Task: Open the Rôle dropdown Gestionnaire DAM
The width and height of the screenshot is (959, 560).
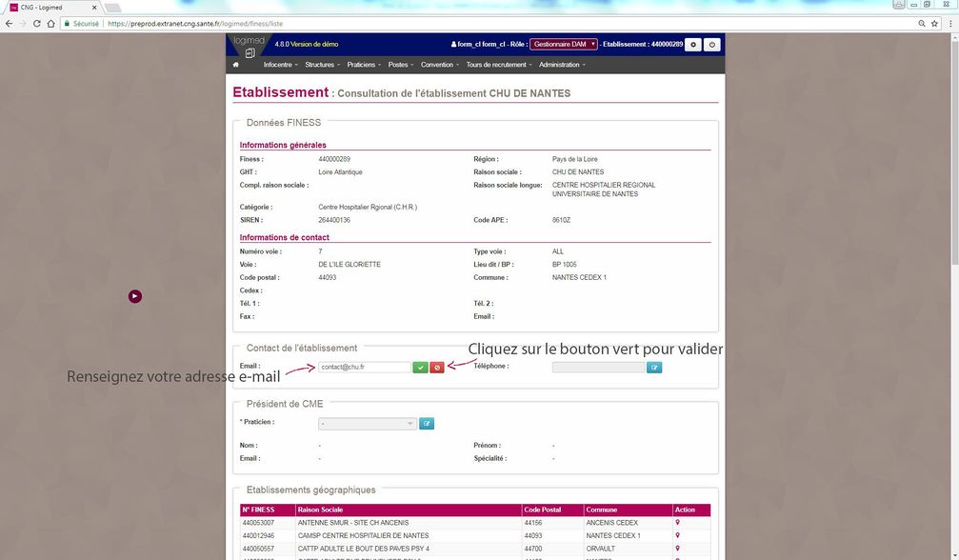Action: [564, 44]
